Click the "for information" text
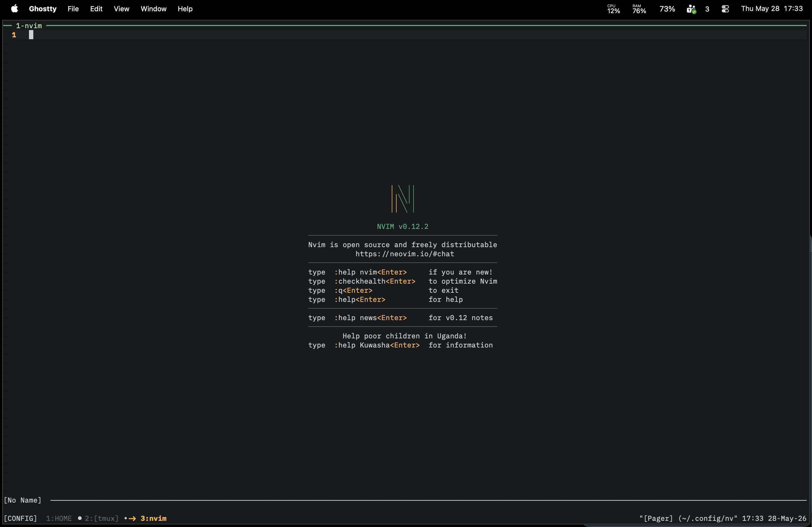 [x=461, y=345]
